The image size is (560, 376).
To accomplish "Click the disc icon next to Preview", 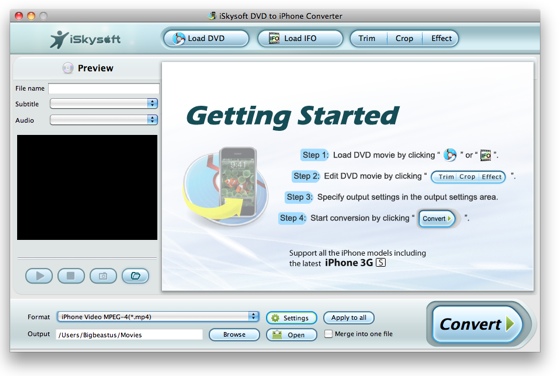I will 68,68.
